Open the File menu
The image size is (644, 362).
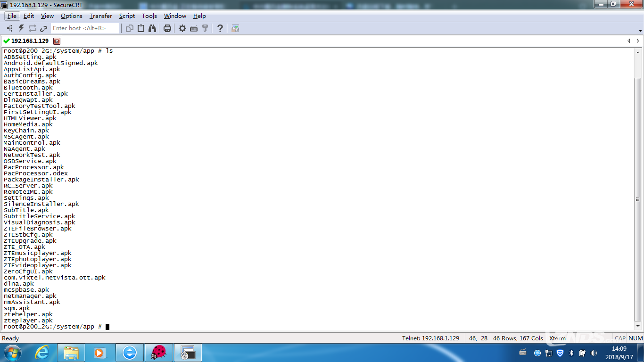[x=12, y=16]
